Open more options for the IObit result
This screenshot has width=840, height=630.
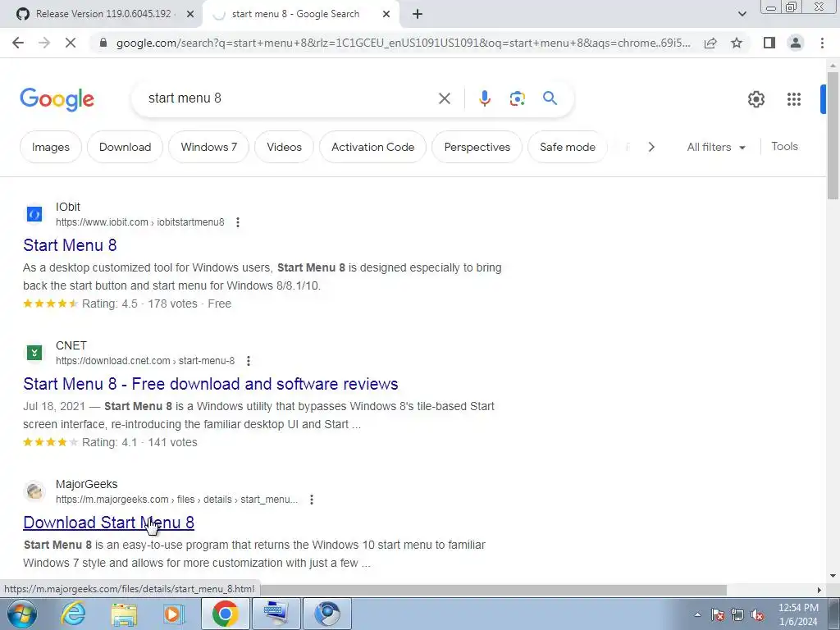(238, 222)
